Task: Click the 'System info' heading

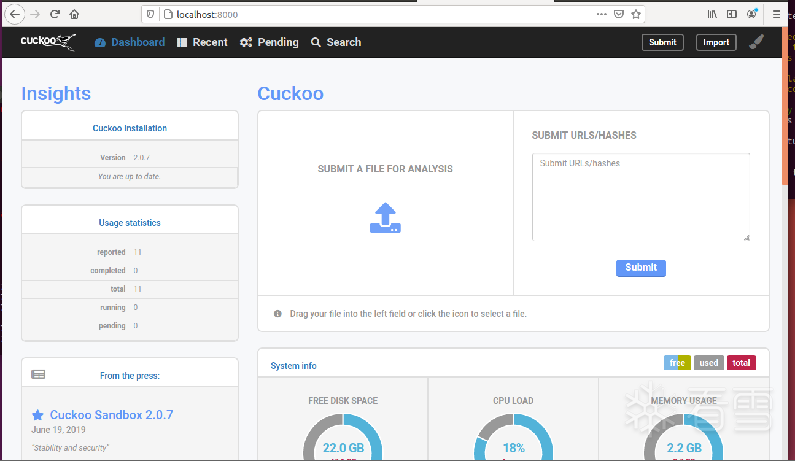Action: [x=294, y=366]
